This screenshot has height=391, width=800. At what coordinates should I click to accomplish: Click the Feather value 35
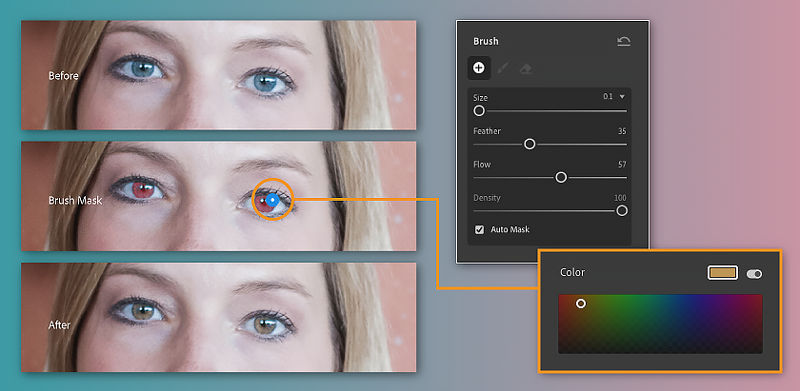click(622, 131)
